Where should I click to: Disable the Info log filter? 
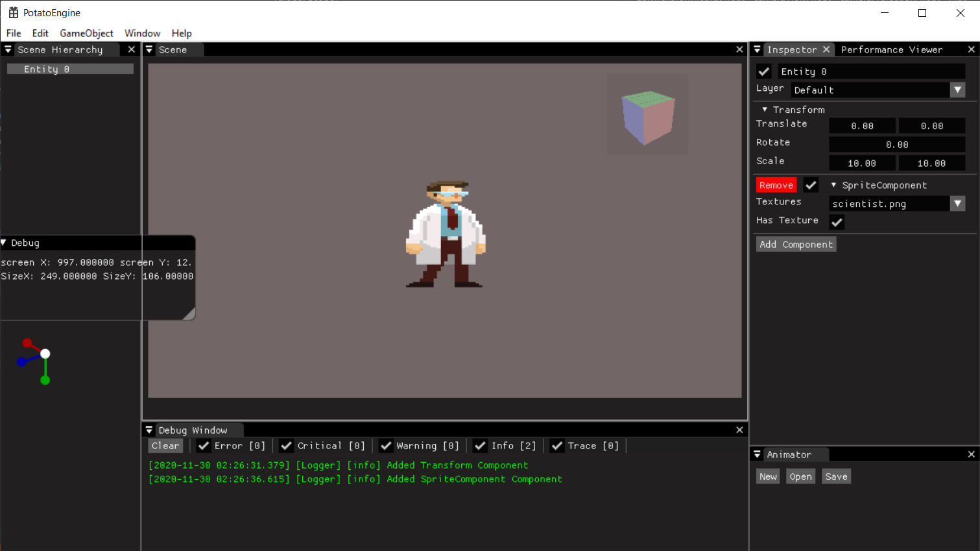[x=480, y=445]
